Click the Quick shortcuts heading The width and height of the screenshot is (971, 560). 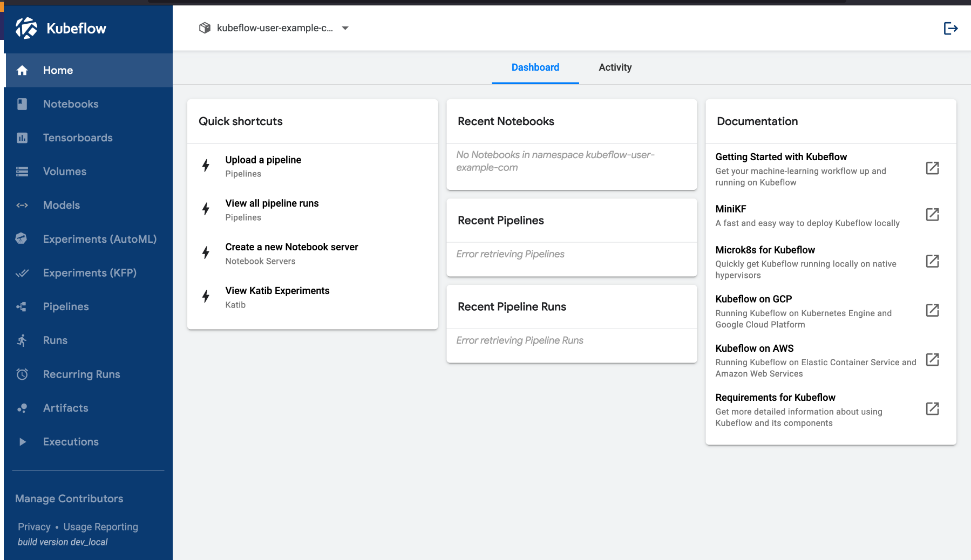click(x=240, y=121)
